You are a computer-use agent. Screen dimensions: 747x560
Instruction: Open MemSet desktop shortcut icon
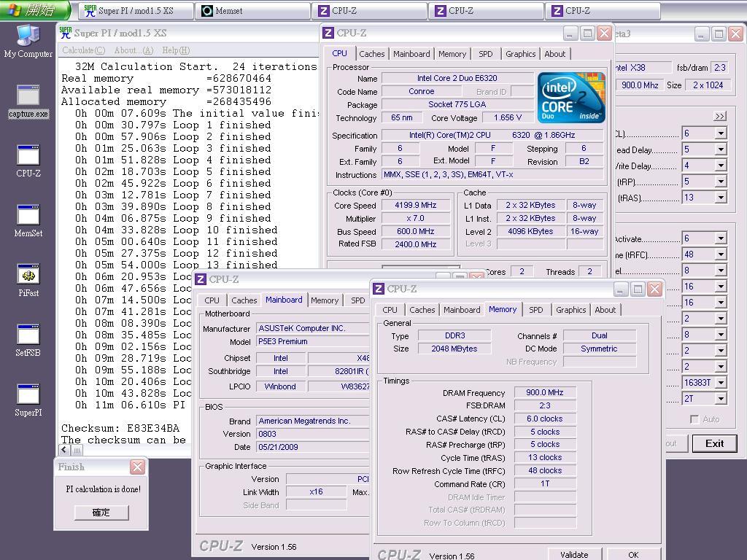28,221
